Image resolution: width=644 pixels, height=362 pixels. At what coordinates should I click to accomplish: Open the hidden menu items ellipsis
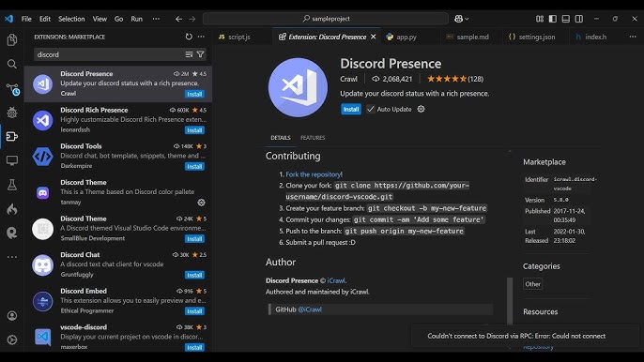(156, 19)
